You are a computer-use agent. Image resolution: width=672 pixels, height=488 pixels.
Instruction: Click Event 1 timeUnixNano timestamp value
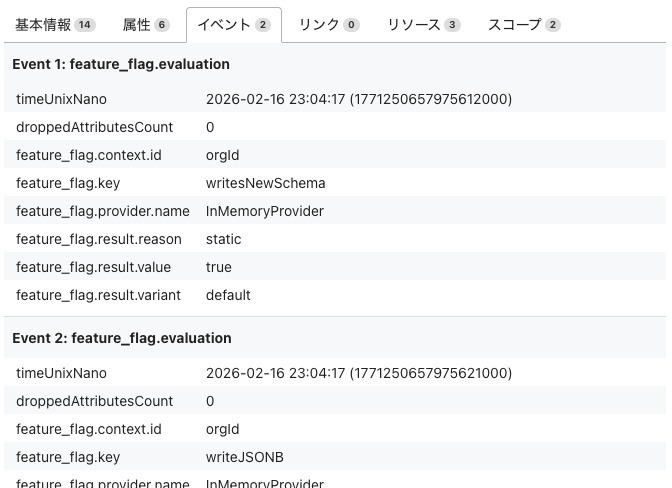click(x=359, y=99)
